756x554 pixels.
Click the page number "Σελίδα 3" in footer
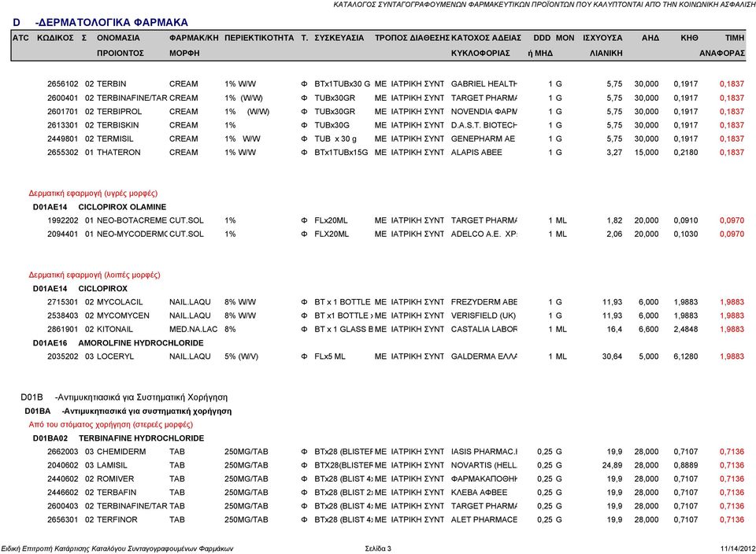[378, 548]
